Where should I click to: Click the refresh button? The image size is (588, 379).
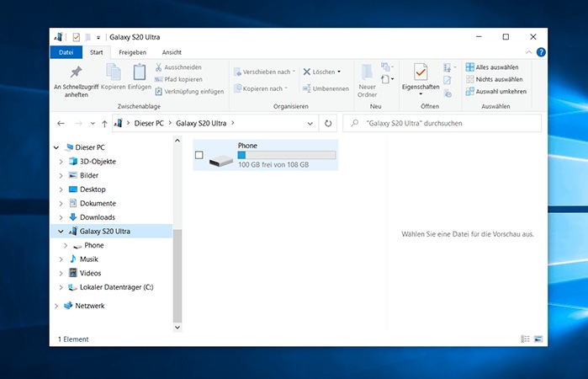pyautogui.click(x=328, y=123)
